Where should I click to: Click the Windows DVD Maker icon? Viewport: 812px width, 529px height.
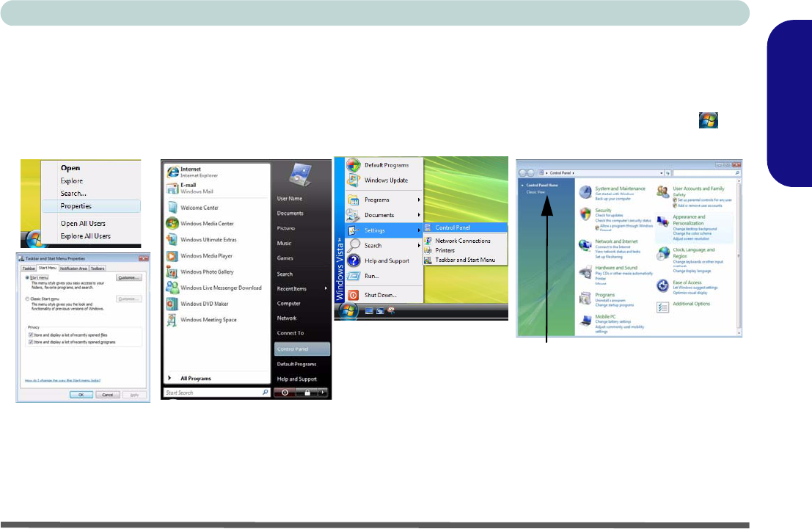[x=172, y=303]
